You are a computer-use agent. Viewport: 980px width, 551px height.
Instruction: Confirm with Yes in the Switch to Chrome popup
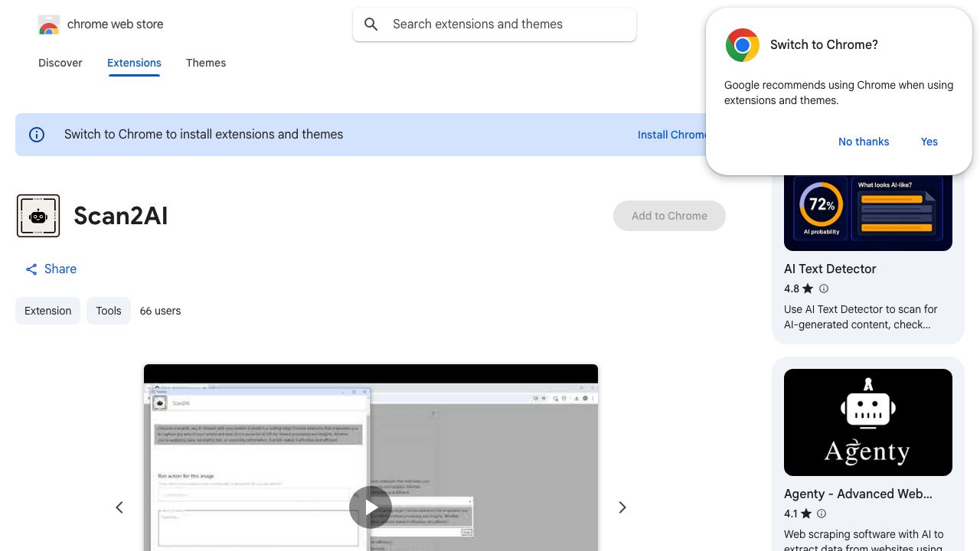929,142
